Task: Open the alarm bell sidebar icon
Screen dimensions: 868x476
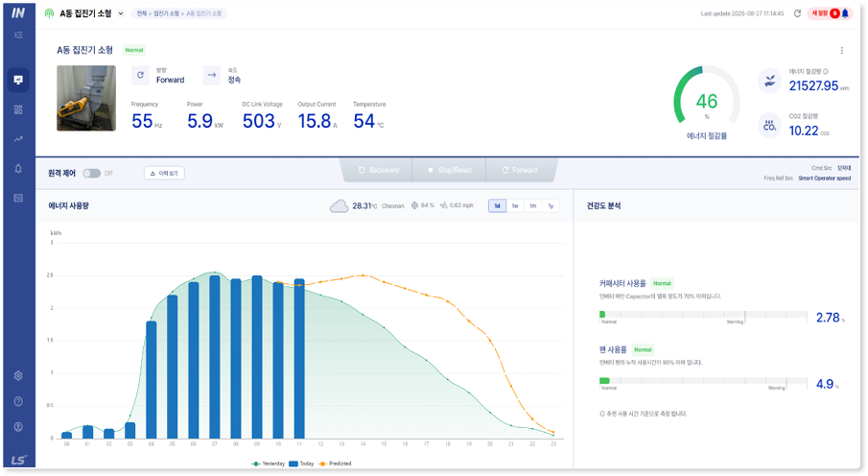Action: (18, 169)
